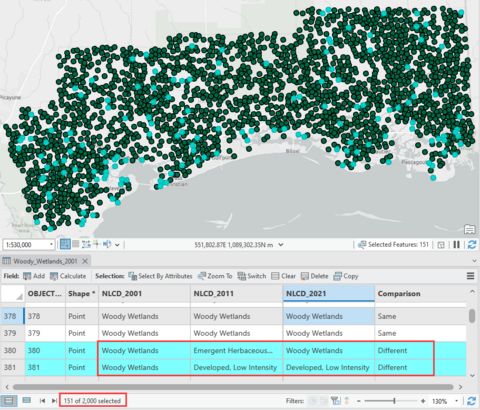Expand the coordinate display units dropdown
The image size is (480, 410).
281,245
